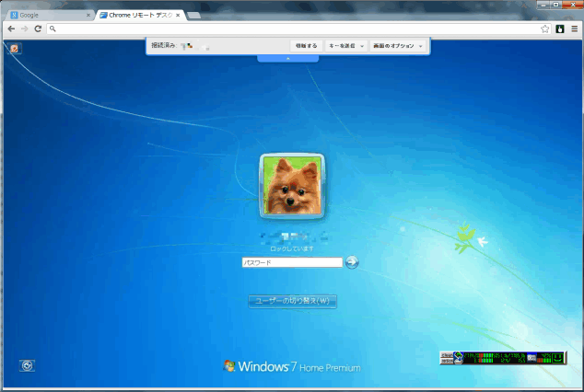Open the 画面のオプション dropdown
The width and height of the screenshot is (584, 392).
click(398, 46)
